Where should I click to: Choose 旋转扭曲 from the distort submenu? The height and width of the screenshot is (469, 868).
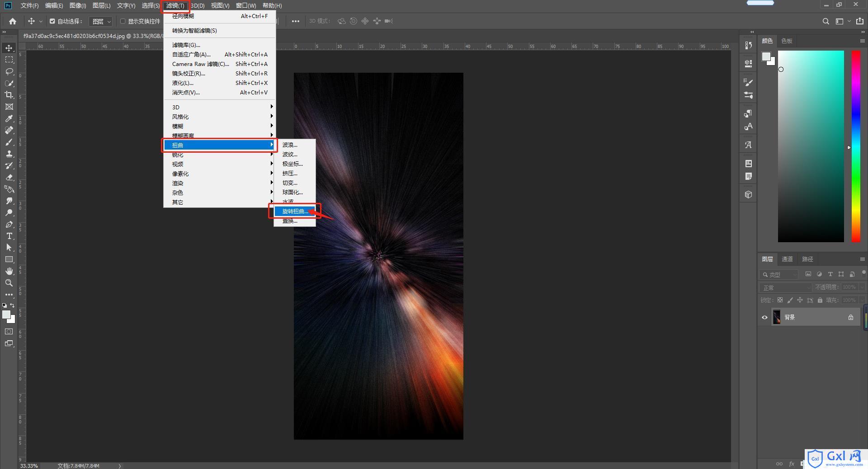coord(295,211)
